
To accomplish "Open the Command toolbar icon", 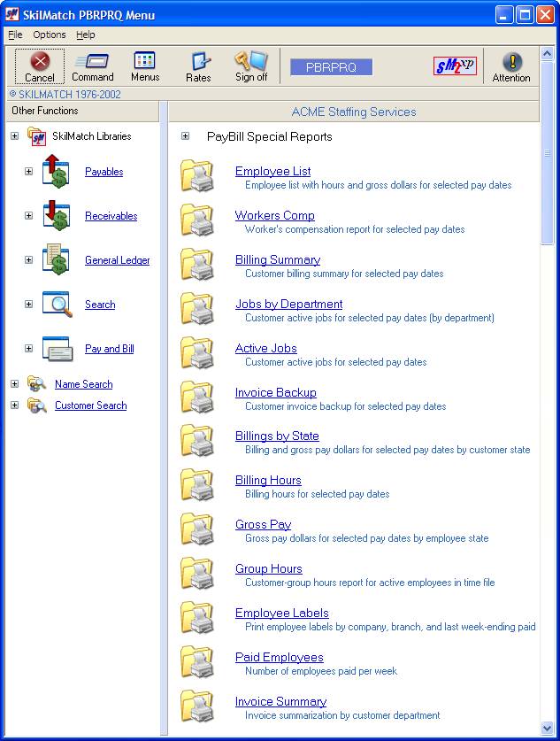I will 93,66.
